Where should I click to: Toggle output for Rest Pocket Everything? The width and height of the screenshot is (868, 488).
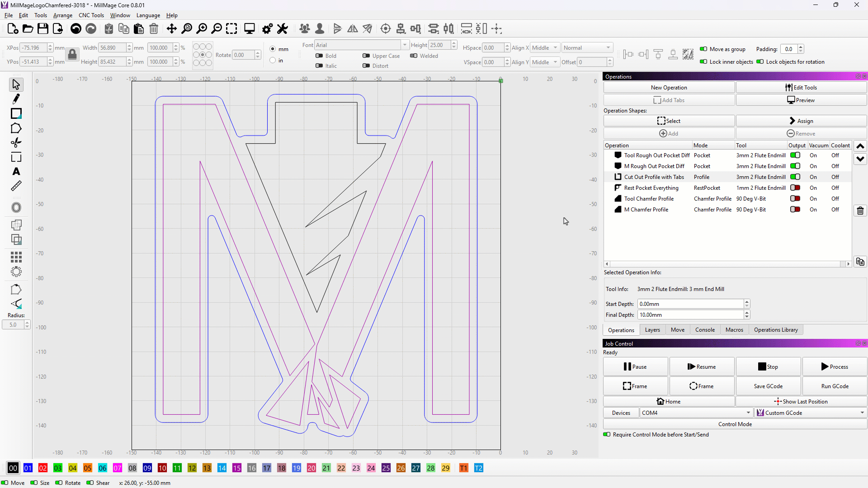(x=795, y=188)
